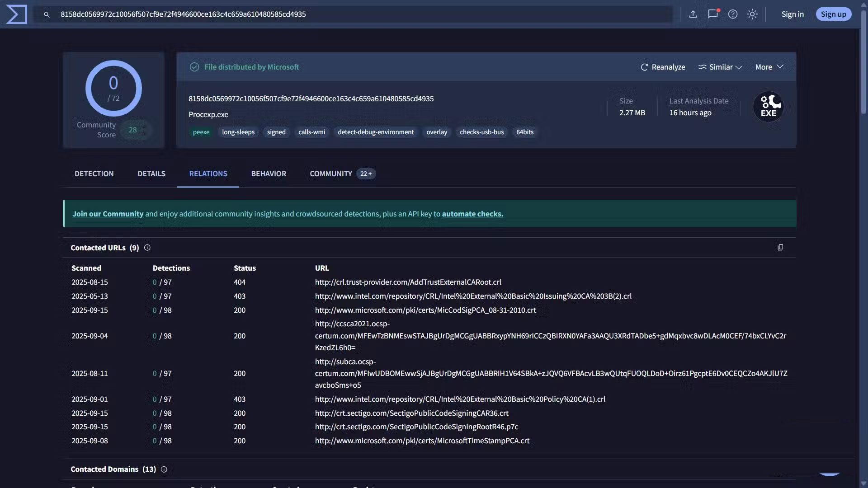Click the Join our Community link
The width and height of the screenshot is (868, 488).
click(108, 214)
